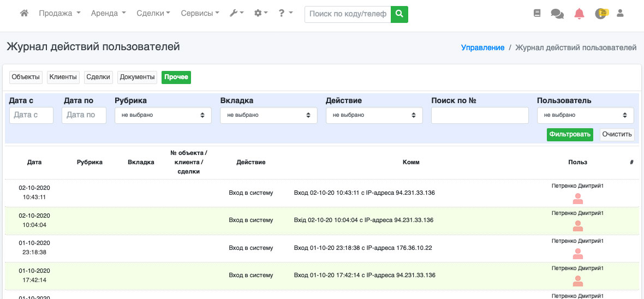
Task: Focus the Поиск по № field
Action: click(x=480, y=115)
